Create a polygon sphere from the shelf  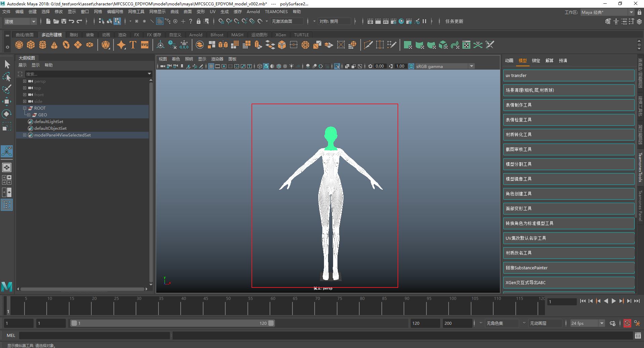(x=19, y=45)
